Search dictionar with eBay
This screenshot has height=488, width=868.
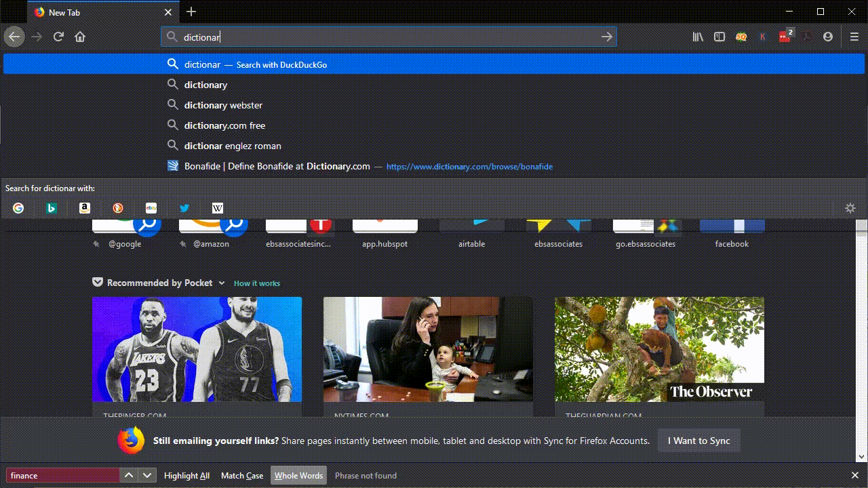(151, 208)
